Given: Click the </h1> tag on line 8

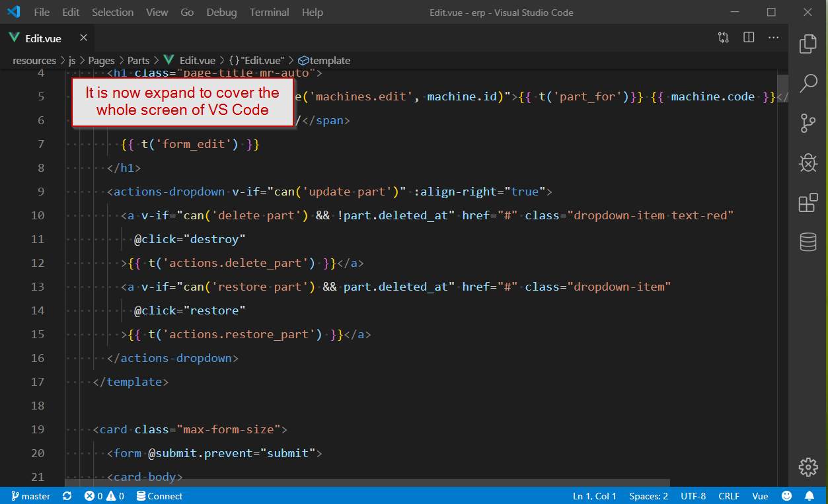Looking at the screenshot, I should click(x=124, y=168).
